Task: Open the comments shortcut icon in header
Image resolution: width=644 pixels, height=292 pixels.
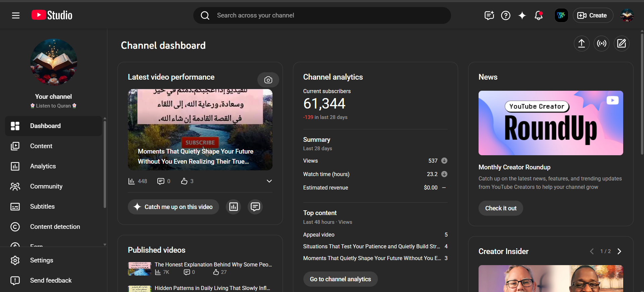Action: (x=489, y=15)
